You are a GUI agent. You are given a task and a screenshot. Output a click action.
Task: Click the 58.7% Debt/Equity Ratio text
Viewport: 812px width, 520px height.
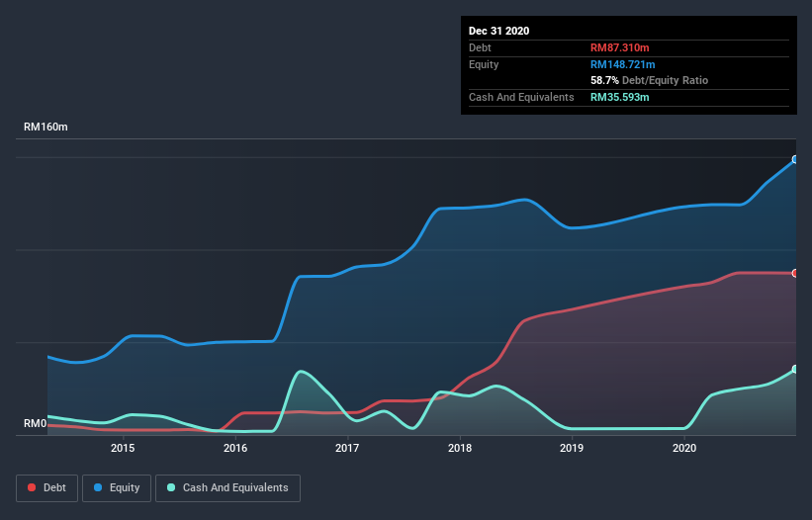tap(649, 80)
